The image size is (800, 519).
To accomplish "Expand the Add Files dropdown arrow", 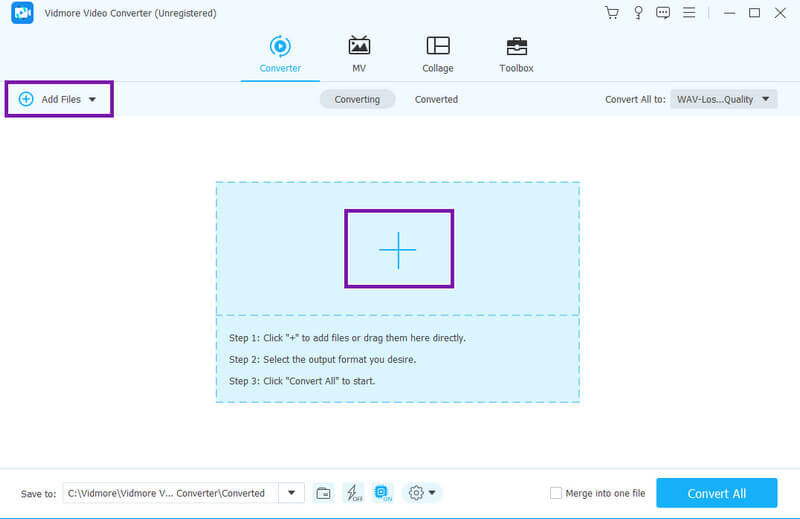I will tap(92, 100).
